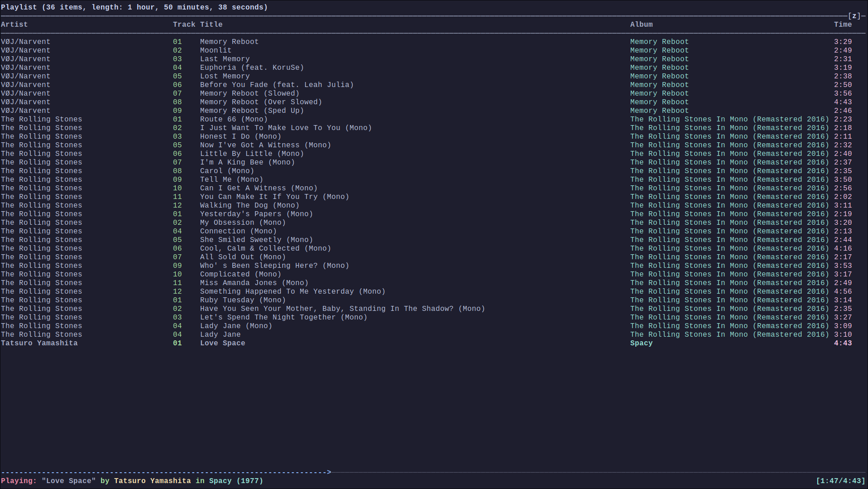Click the time 3:56 cell
Screen dimensions: 868x489
843,93
